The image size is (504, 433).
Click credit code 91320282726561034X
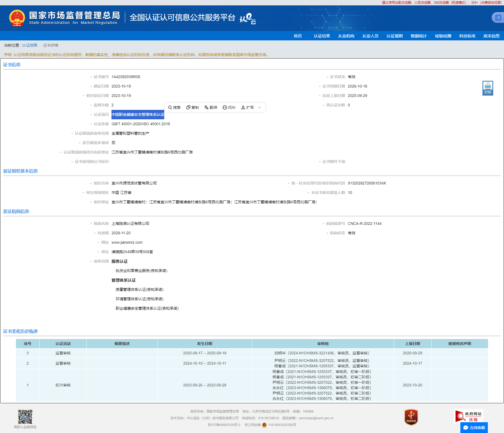point(367,183)
